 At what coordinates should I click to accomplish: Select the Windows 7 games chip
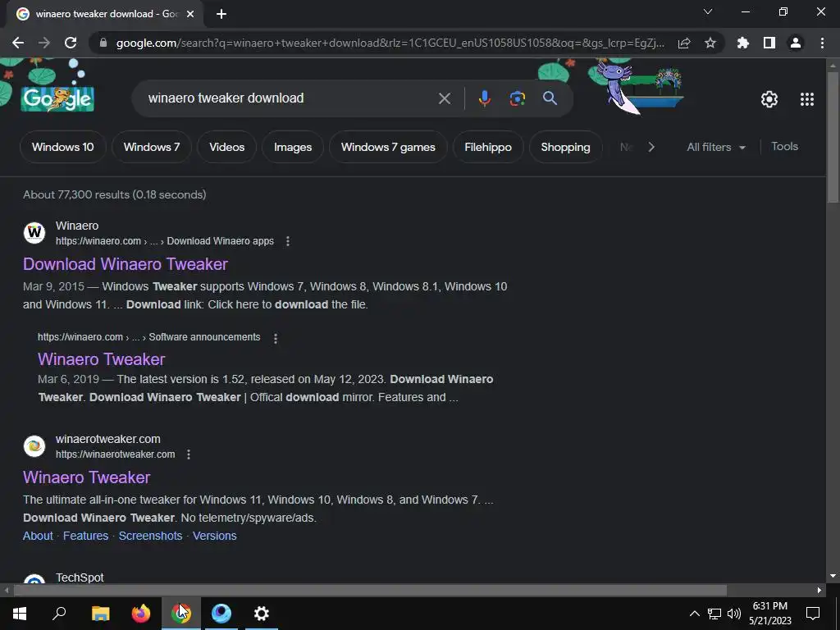coord(388,147)
